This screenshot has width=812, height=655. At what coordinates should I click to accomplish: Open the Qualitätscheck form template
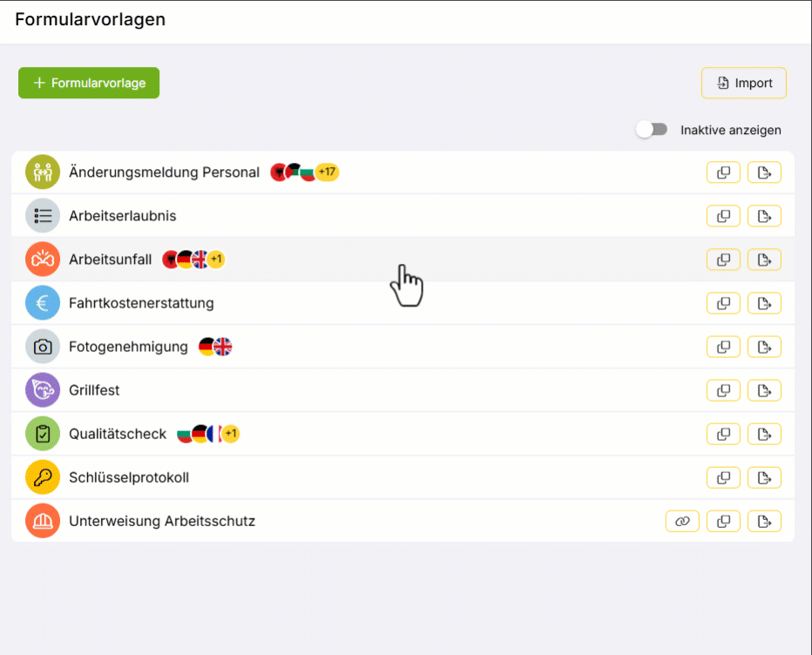coord(118,434)
